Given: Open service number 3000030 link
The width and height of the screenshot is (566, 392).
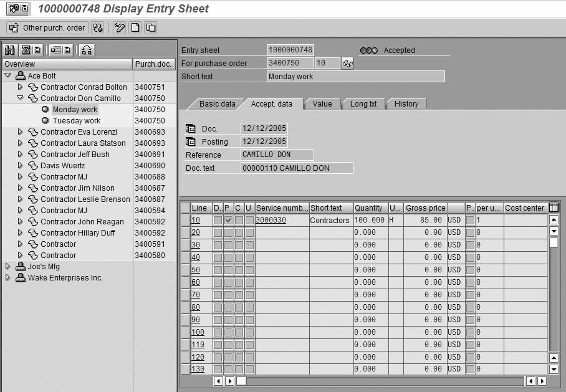Looking at the screenshot, I should click(271, 220).
